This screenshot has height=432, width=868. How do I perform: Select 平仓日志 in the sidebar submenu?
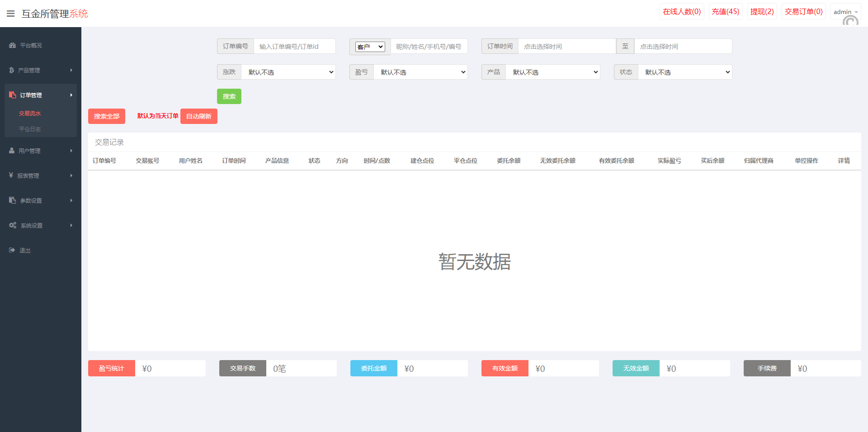tap(30, 129)
